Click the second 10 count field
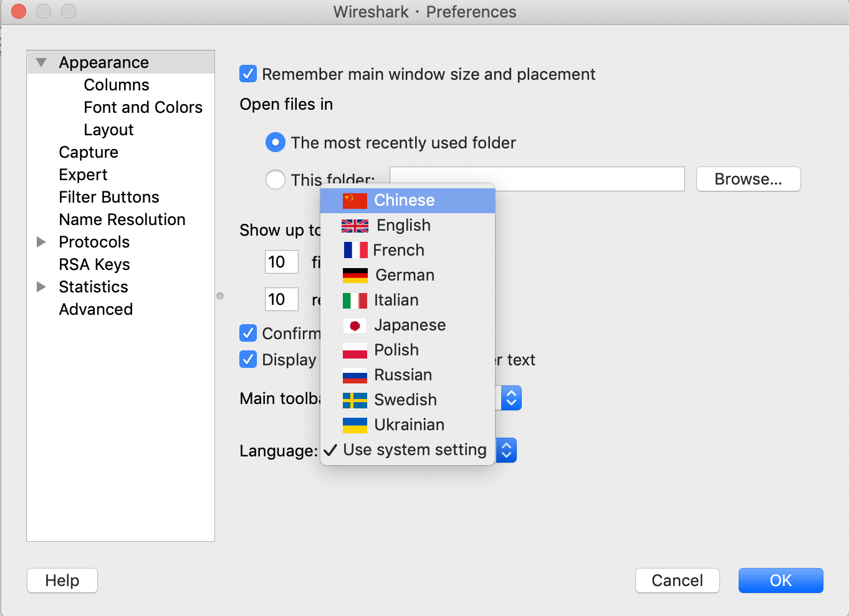 282,299
